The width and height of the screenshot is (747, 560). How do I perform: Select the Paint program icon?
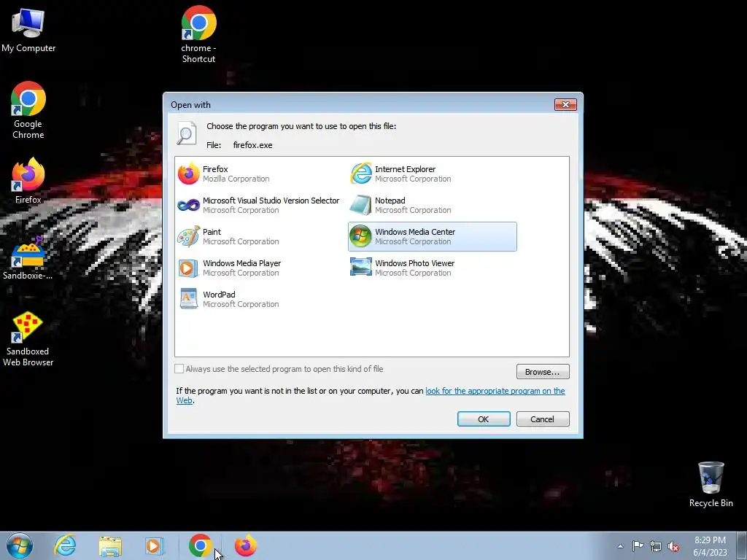[x=189, y=237]
